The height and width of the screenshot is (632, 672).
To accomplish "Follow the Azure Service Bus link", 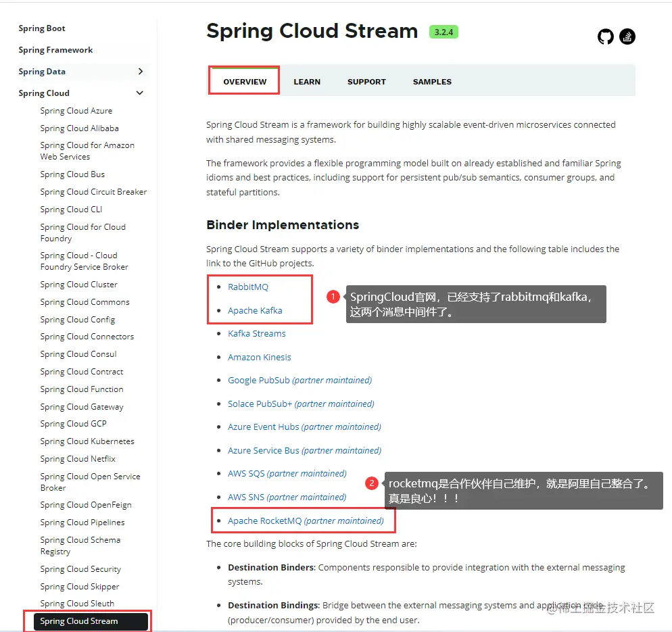I will click(304, 451).
